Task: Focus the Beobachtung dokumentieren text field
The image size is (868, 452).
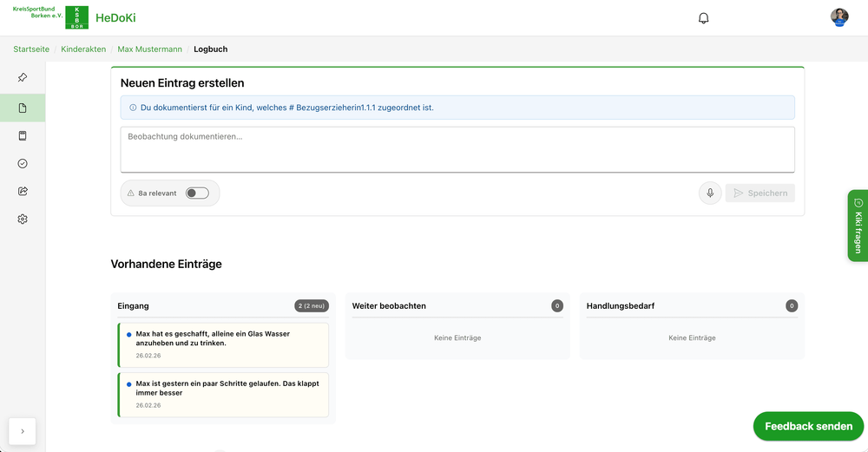Action: tap(457, 149)
